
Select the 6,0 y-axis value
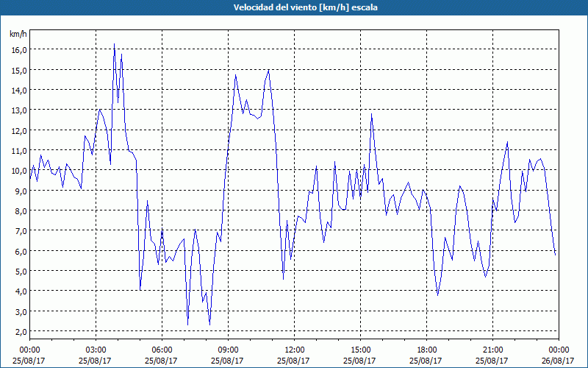[x=21, y=251]
